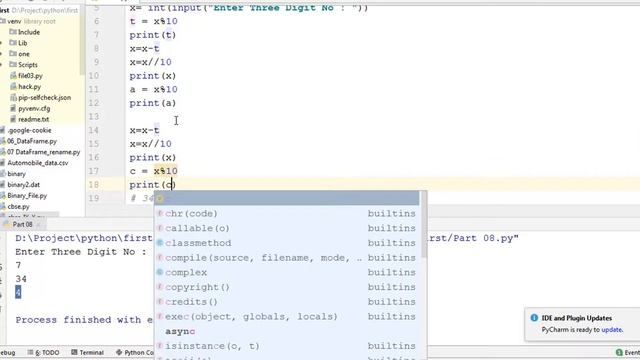Select 06_DataFrame.py file
This screenshot has width=640, height=360.
point(32,141)
